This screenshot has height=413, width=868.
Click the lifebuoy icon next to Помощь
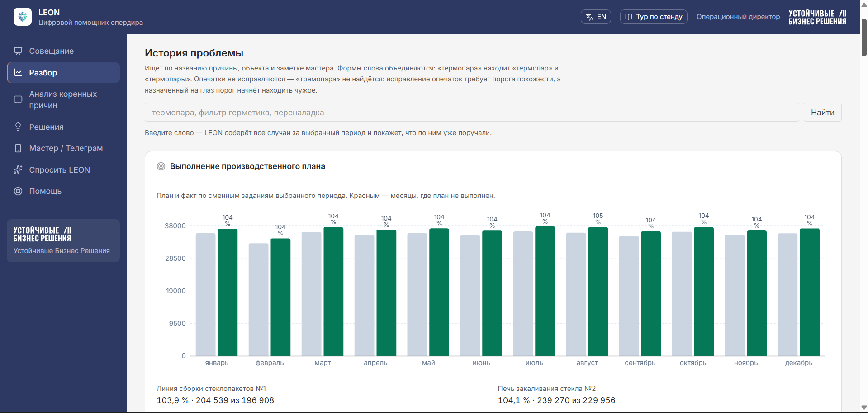(x=18, y=191)
